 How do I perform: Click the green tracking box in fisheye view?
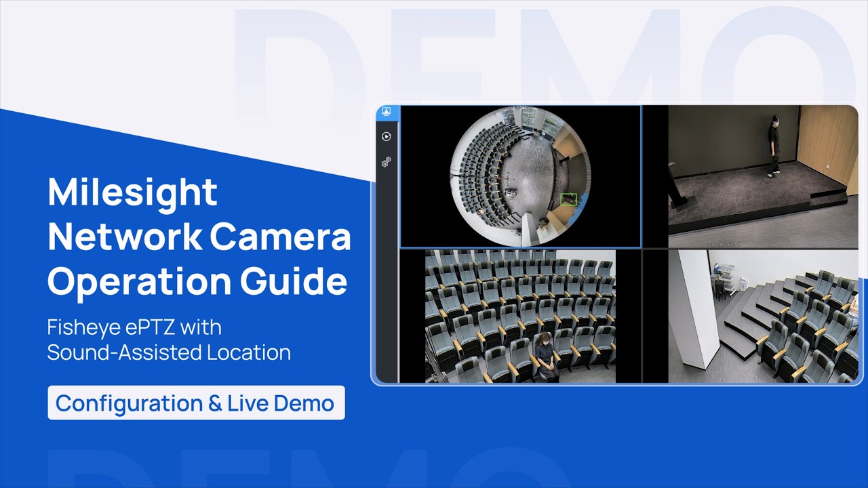click(569, 199)
